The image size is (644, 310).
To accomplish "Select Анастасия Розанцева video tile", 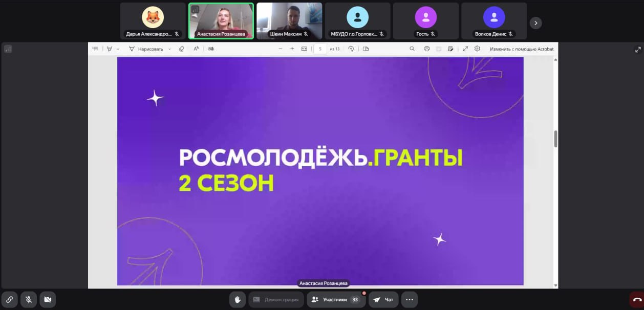I will 221,21.
